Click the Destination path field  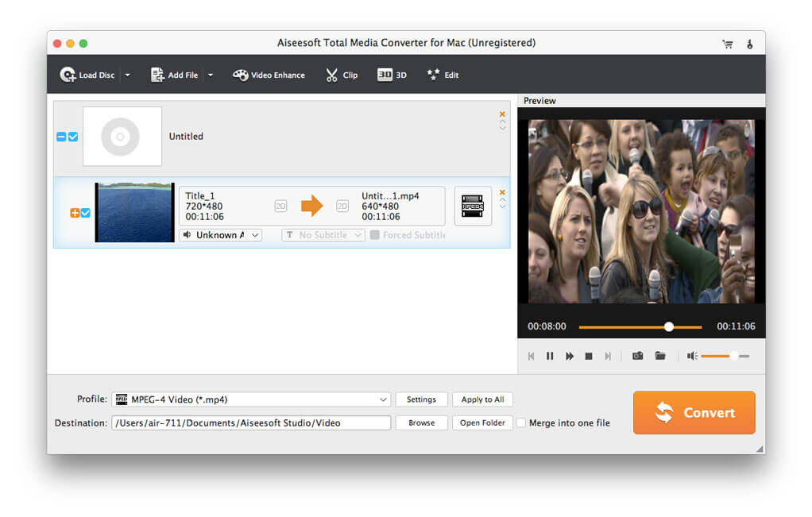(251, 422)
